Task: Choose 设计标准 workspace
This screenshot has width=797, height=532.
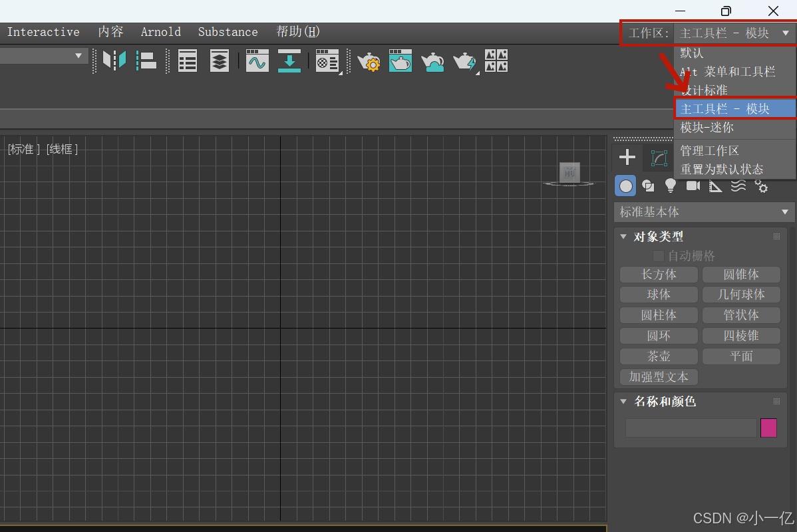Action: (734, 90)
